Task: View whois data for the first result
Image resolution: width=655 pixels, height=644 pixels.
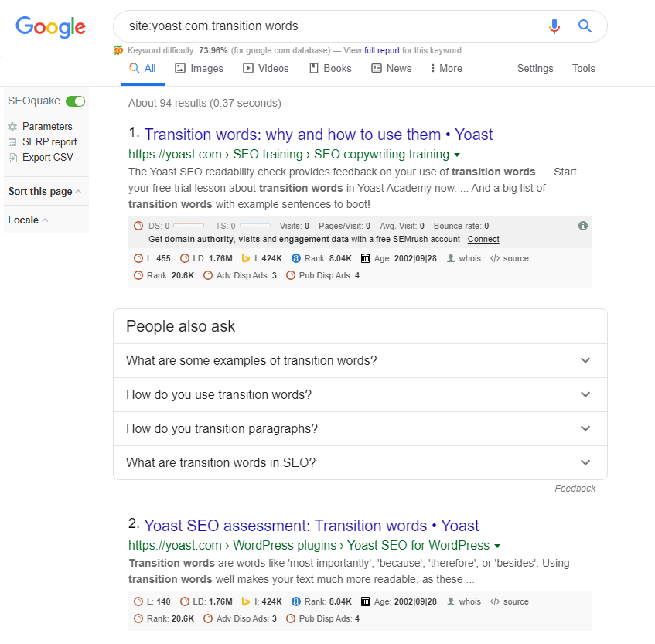Action: pyautogui.click(x=469, y=258)
